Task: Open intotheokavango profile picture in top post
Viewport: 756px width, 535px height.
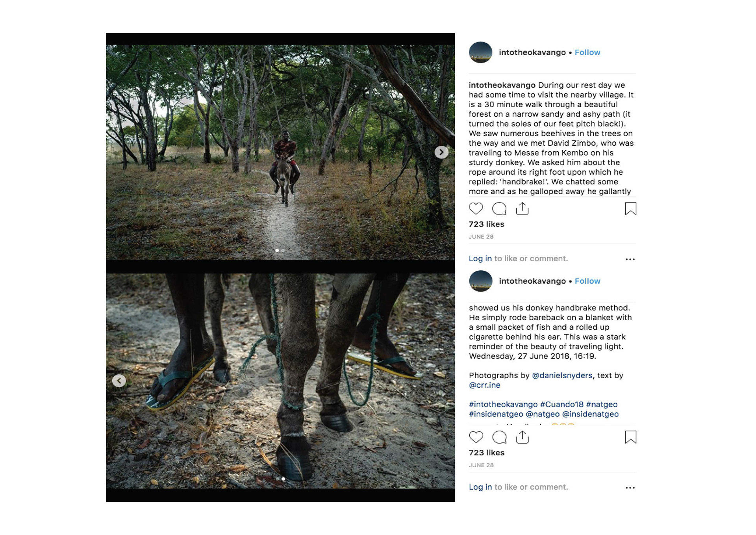Action: click(480, 52)
